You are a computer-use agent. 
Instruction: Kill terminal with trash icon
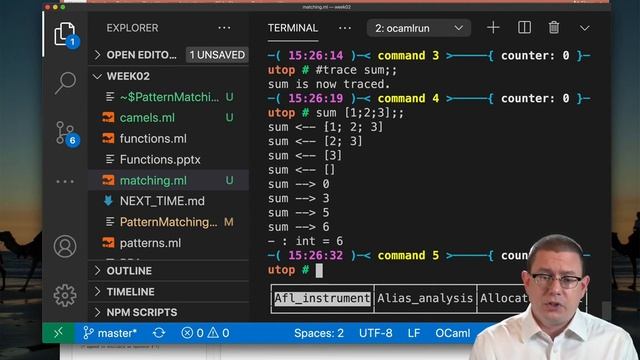click(x=554, y=28)
